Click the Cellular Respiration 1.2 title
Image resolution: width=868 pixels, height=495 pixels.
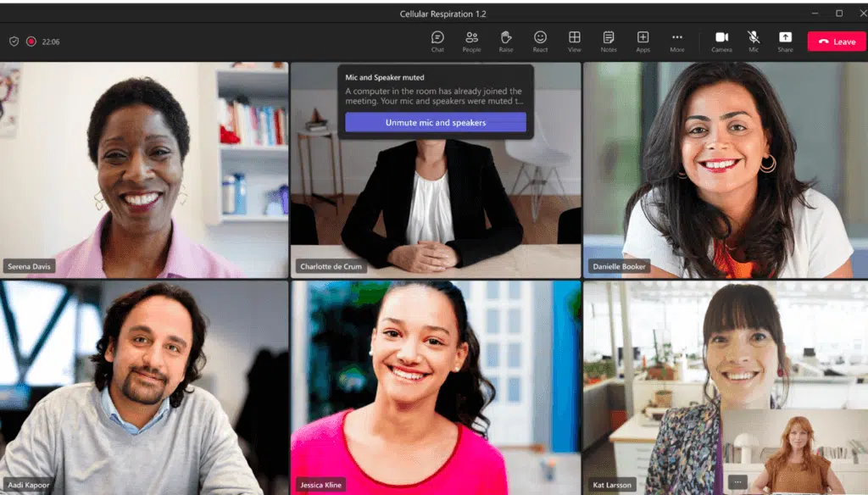click(x=442, y=14)
